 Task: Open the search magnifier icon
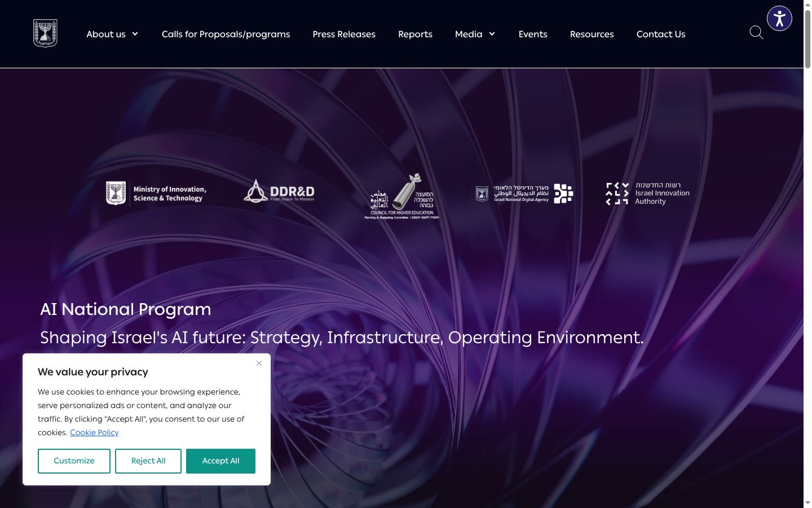point(756,33)
